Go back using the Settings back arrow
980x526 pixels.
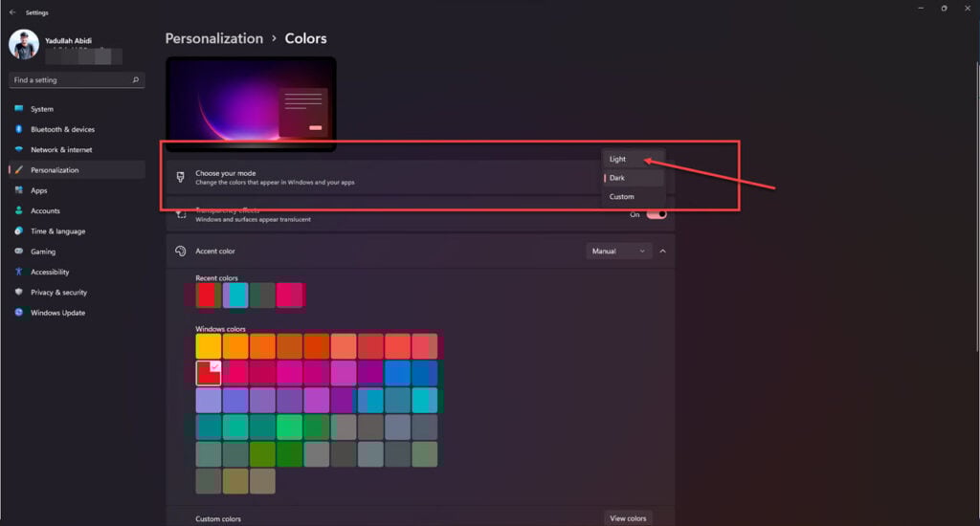pos(12,12)
